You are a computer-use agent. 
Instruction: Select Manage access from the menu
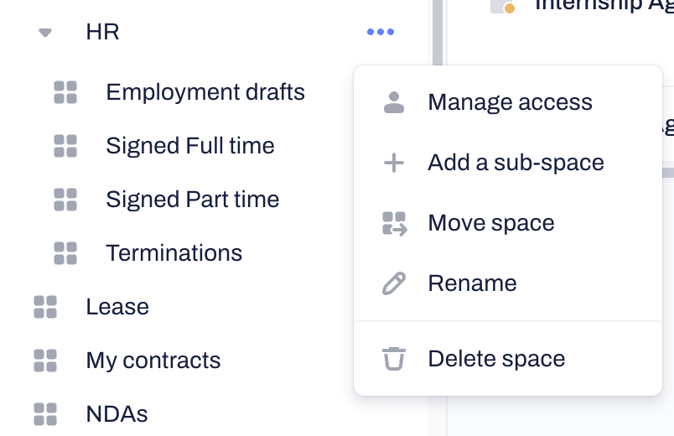coord(510,102)
